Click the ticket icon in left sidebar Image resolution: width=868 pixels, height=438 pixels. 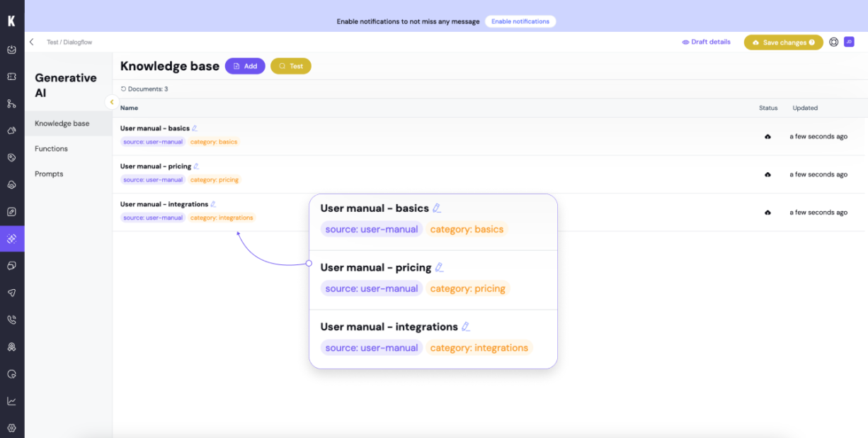pos(11,77)
